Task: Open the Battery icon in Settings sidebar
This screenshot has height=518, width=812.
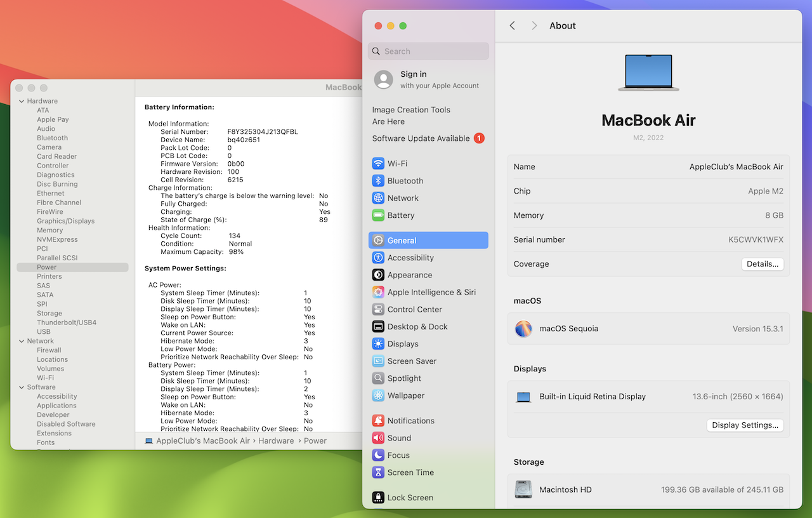Action: 378,215
